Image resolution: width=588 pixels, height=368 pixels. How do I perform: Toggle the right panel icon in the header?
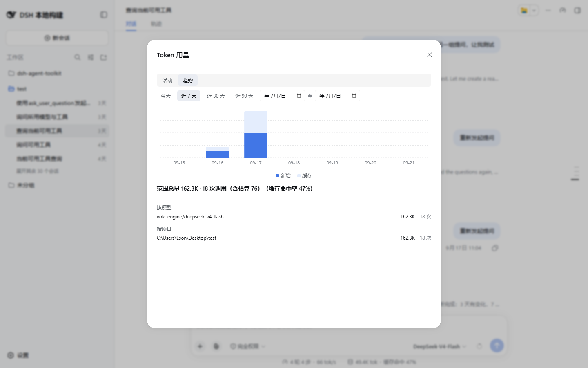coord(577,10)
